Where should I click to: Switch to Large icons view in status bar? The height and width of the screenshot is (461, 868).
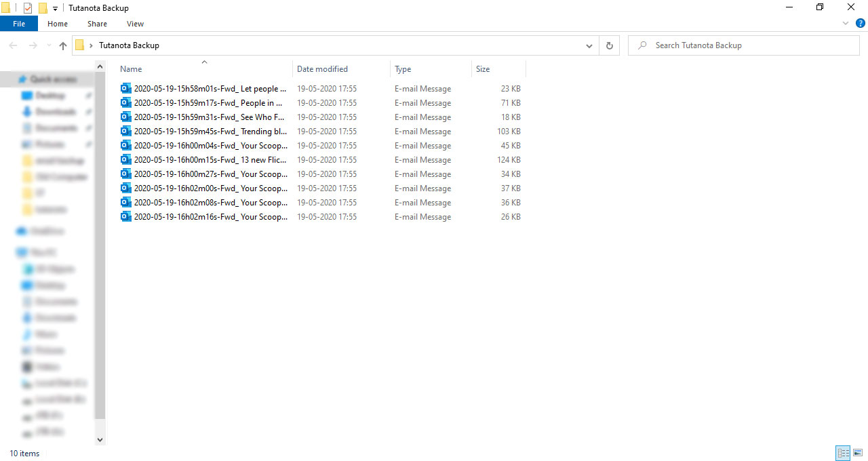(858, 453)
